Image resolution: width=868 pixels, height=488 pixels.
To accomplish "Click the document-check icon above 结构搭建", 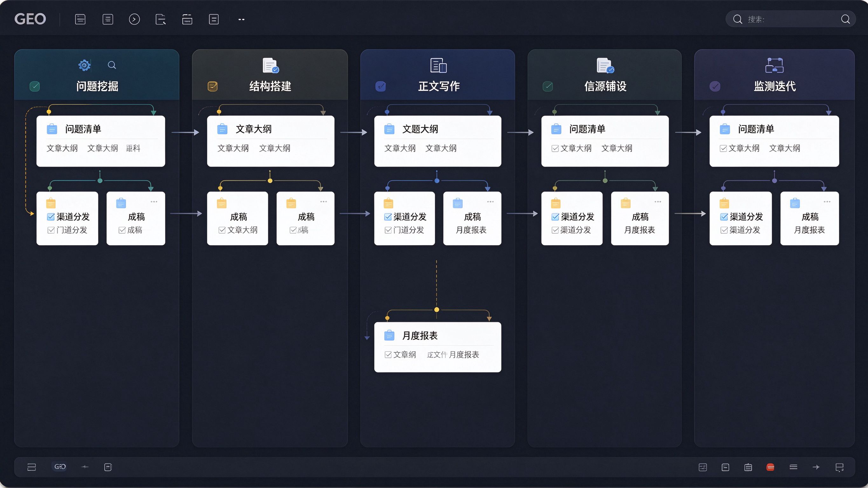I will tap(271, 65).
